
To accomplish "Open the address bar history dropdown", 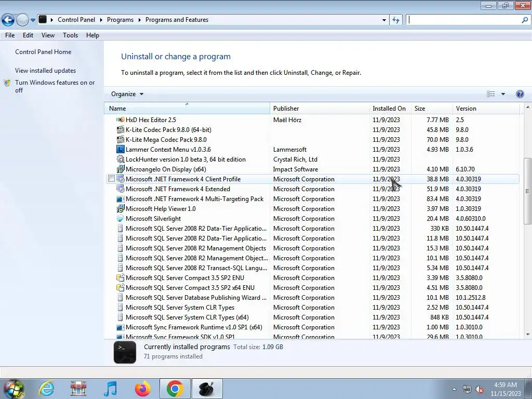I will point(384,20).
